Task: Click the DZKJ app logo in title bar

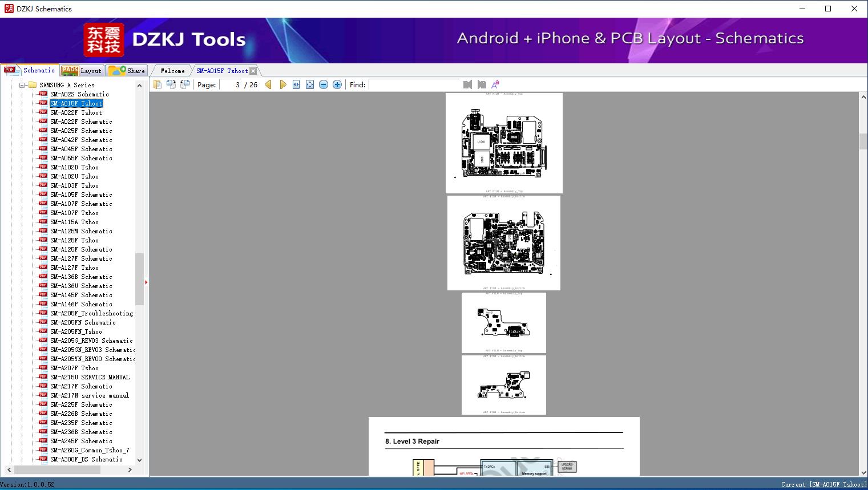Action: click(x=9, y=9)
